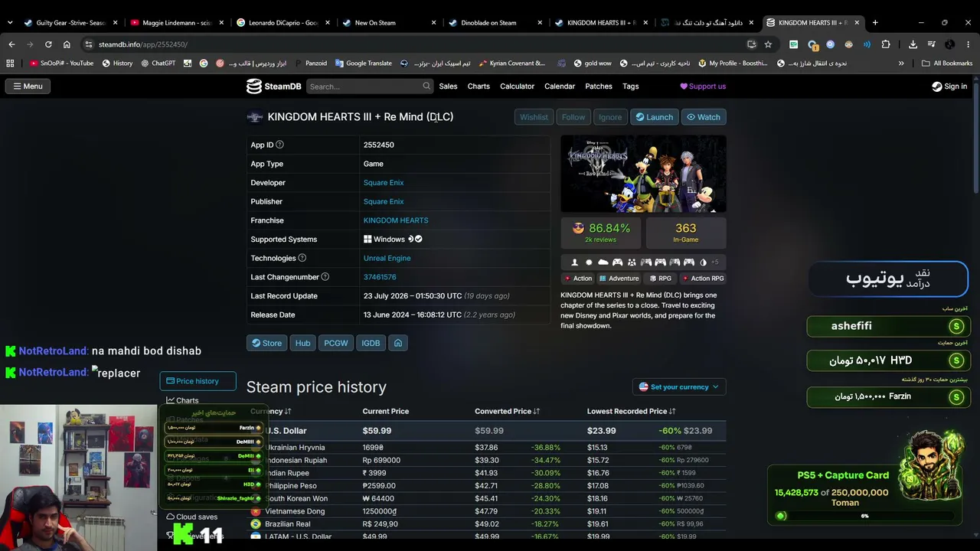
Task: Click the Sign in link
Action: point(949,86)
